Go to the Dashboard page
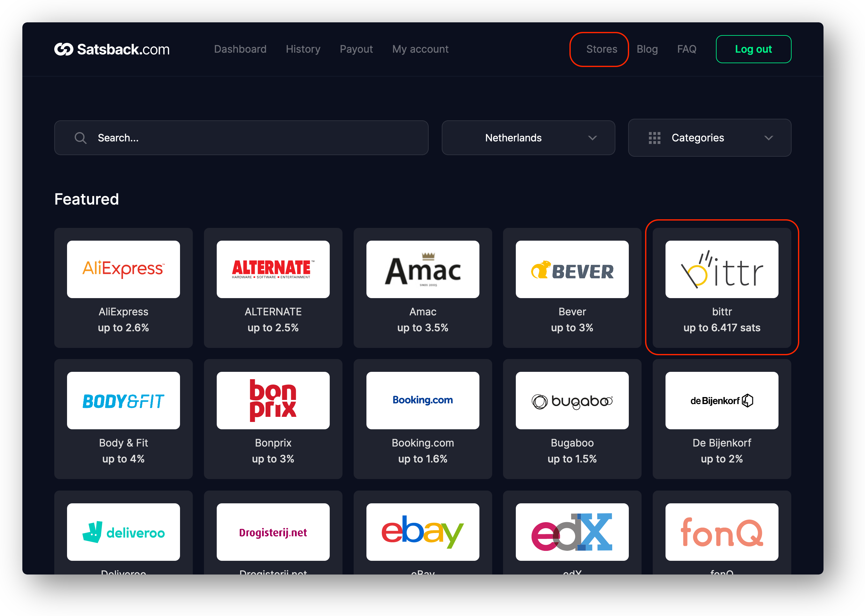Screen dimensions: 865x616 pos(240,49)
